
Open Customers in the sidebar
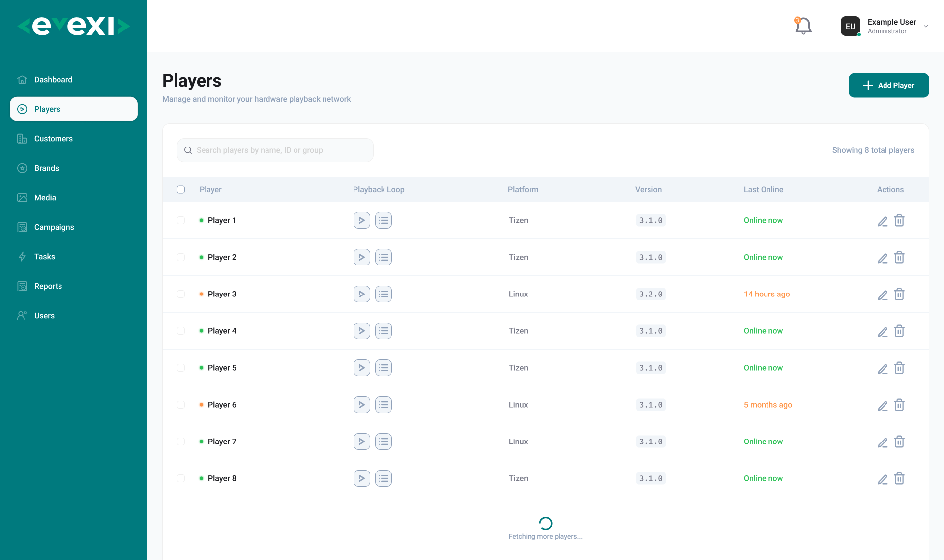[x=74, y=139]
